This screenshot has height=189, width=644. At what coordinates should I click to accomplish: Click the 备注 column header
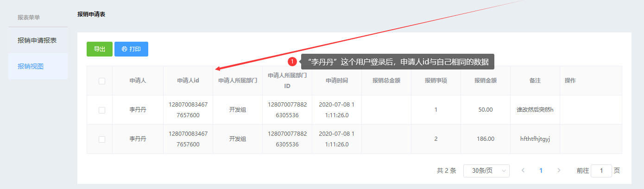click(x=535, y=81)
